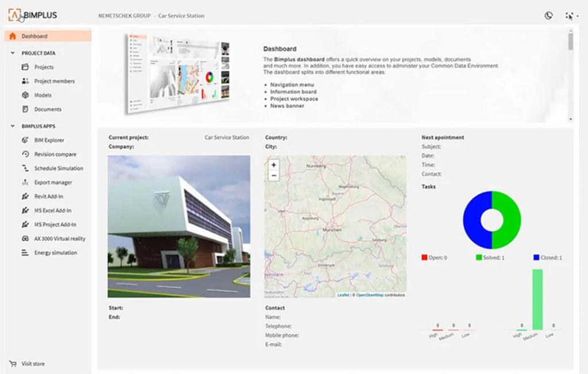
Task: Click scroll down arrow of info panel
Action: click(570, 119)
